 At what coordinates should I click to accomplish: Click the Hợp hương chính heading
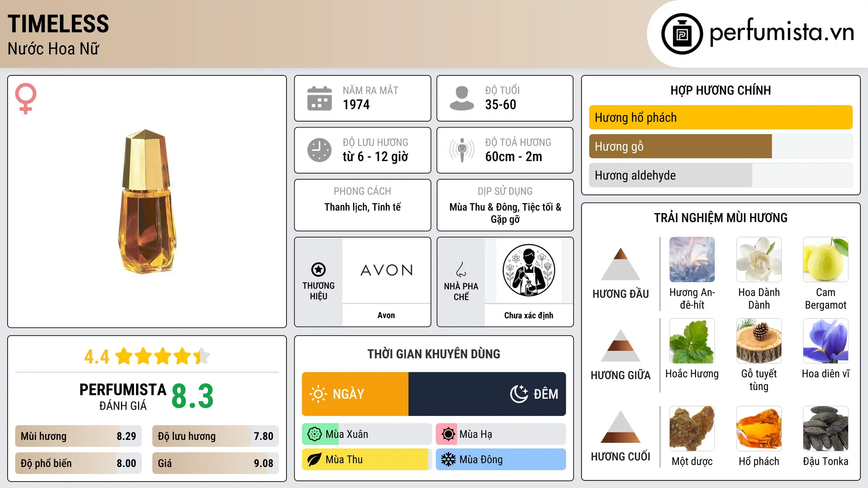coord(721,90)
